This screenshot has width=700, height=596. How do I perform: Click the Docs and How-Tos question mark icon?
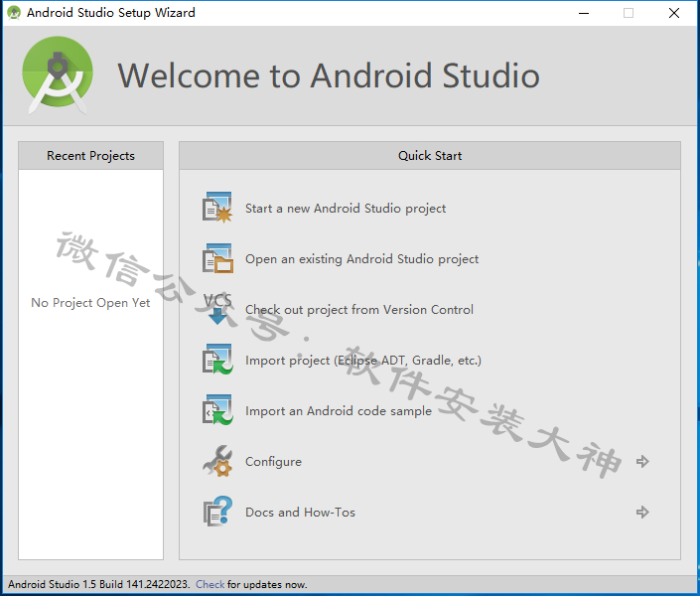click(217, 512)
